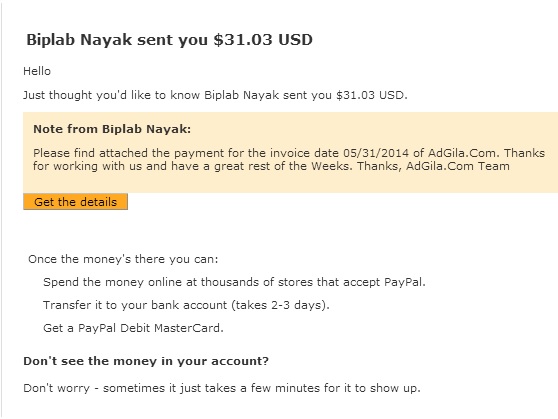
Task: Click the Get a PayPal Debit MasterCard item
Action: [x=133, y=328]
